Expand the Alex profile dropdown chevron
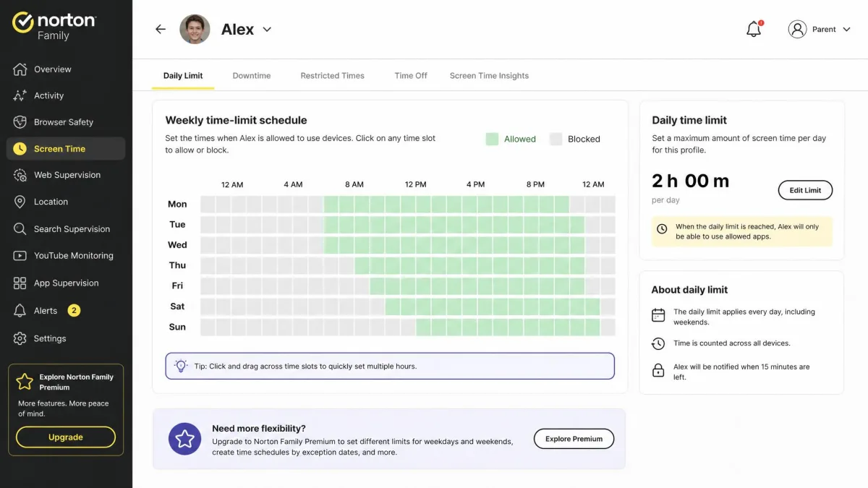 click(x=267, y=30)
